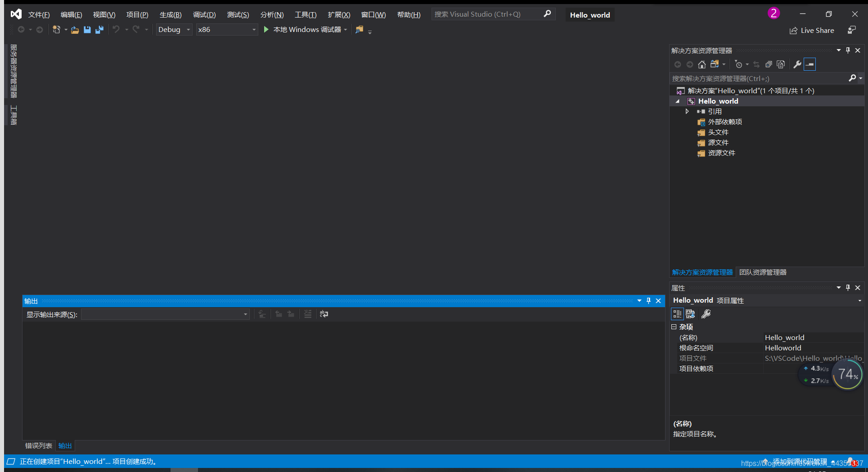Expand the Hello_world 引用 node
The width and height of the screenshot is (868, 472).
point(687,111)
